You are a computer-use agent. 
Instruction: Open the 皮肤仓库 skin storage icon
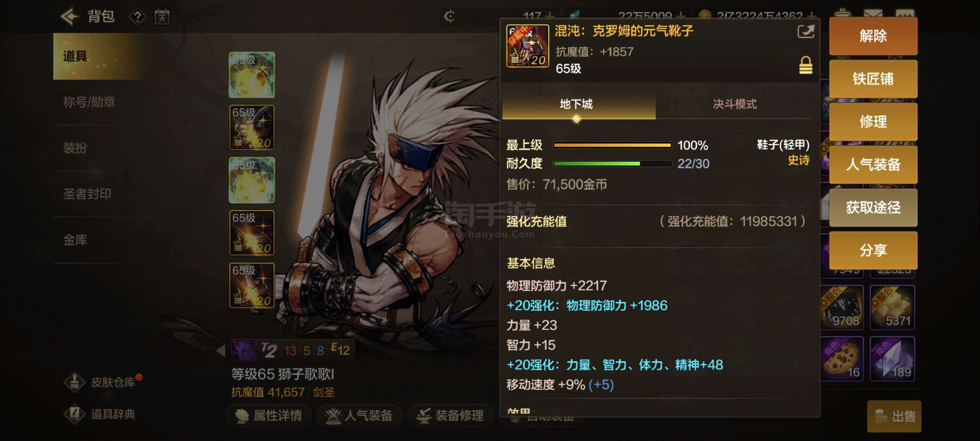(x=74, y=382)
